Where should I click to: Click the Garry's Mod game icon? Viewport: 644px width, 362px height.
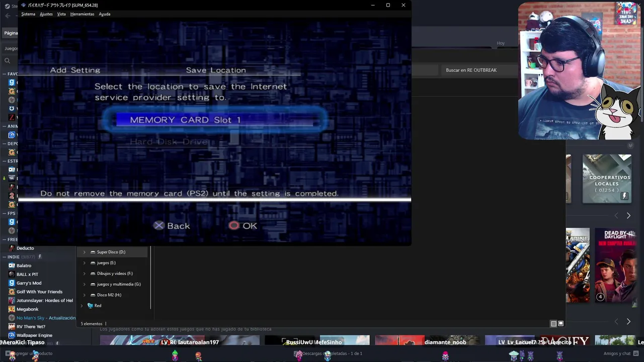tap(12, 283)
